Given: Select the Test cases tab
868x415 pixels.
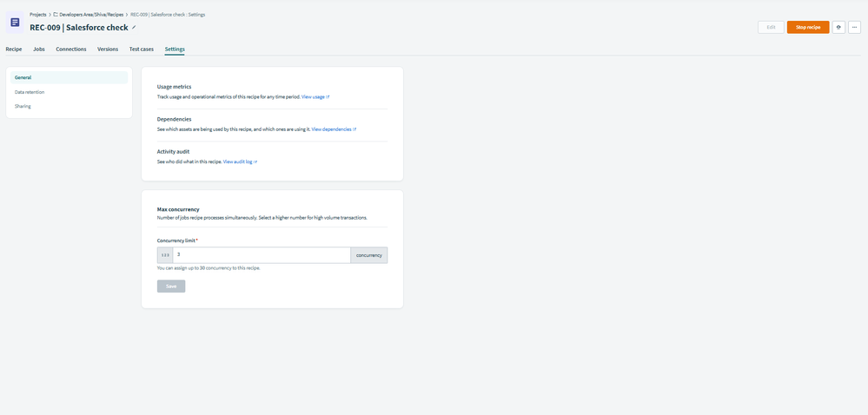Looking at the screenshot, I should click(x=142, y=49).
